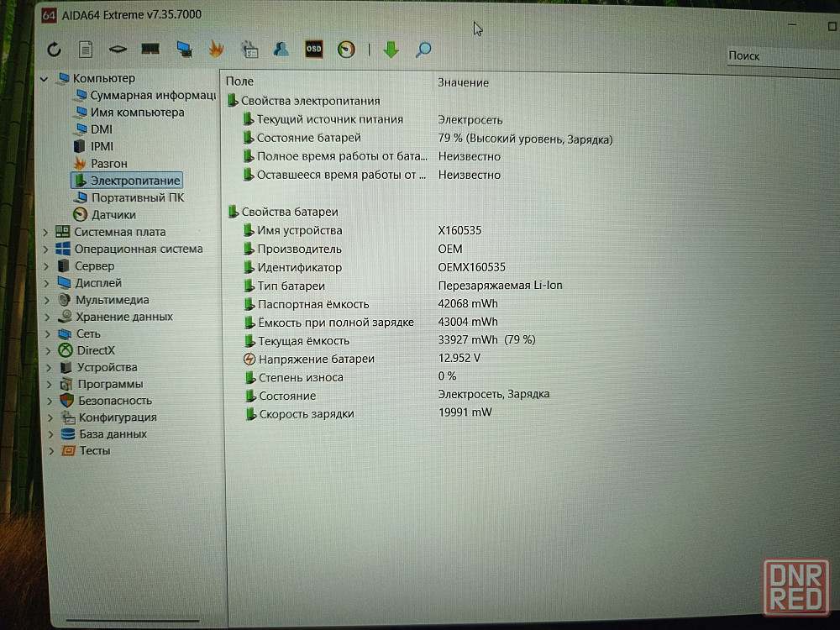
Task: Click the Refresh toolbar icon
Action: pos(55,50)
